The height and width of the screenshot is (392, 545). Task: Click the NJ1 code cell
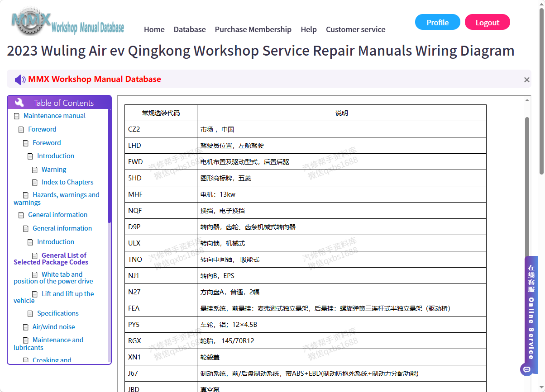[x=161, y=276]
